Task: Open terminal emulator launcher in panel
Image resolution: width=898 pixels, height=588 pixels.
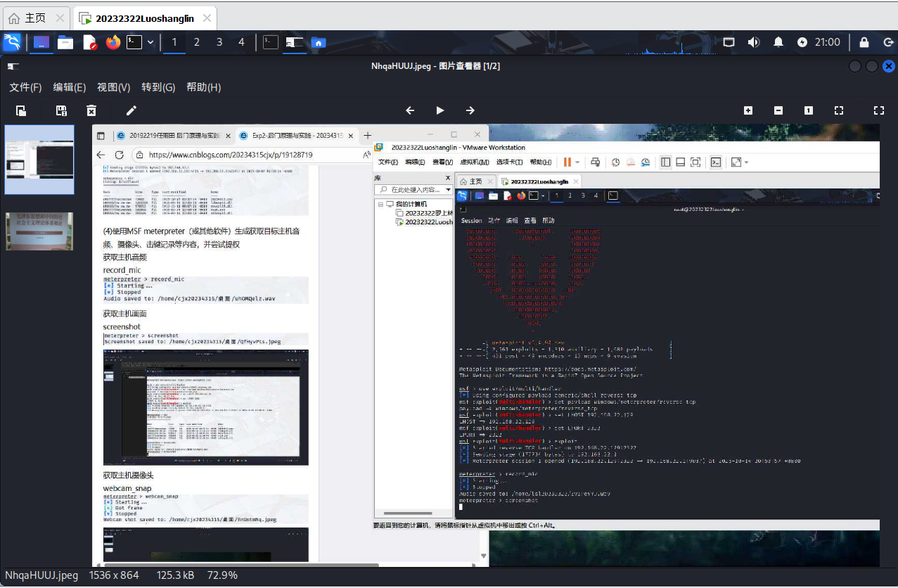Action: [134, 42]
